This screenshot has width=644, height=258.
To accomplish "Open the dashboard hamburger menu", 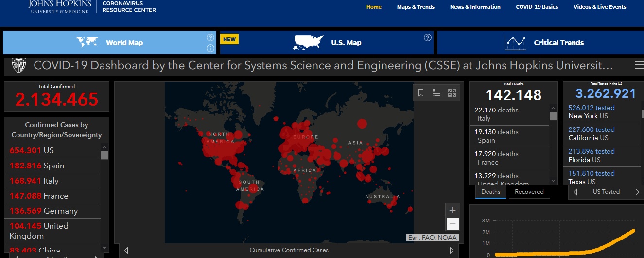I will pyautogui.click(x=639, y=66).
